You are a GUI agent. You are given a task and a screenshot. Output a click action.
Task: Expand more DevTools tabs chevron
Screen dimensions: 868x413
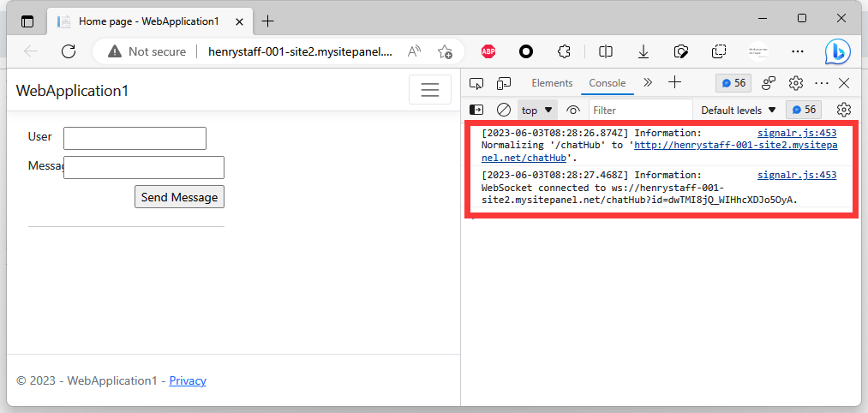coord(648,83)
